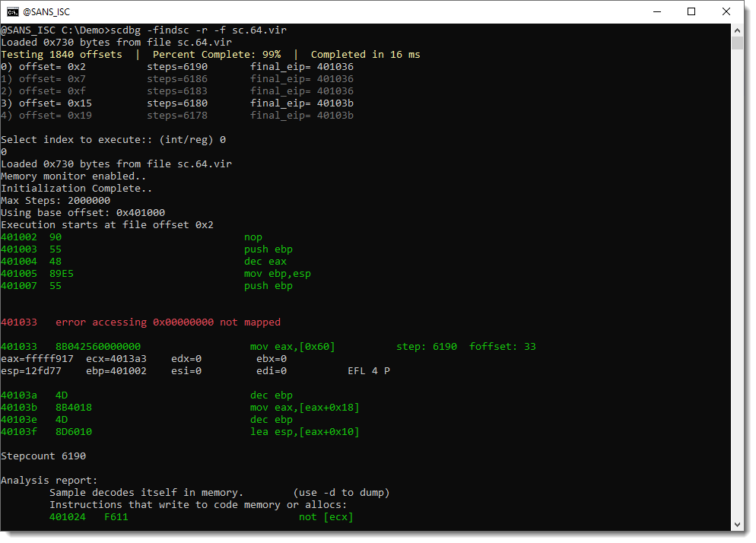Maximize the @SANS_ISC console window

691,11
